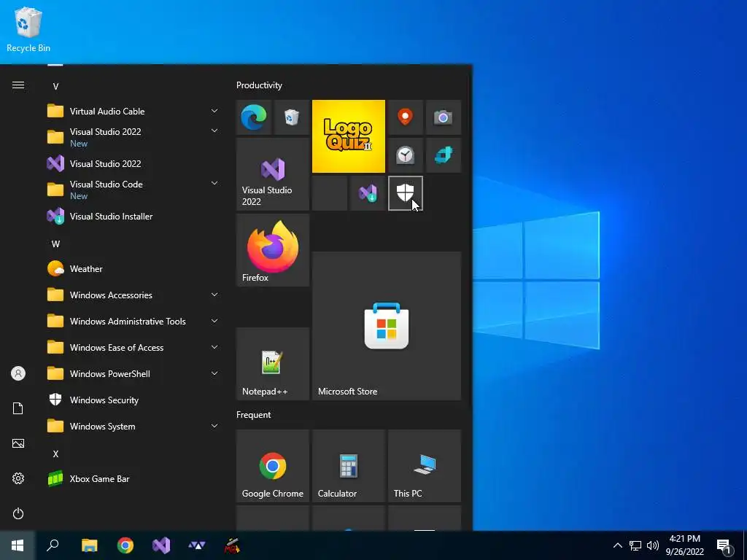Click the Windows Start button
Viewport: 747px width, 560px height.
click(x=18, y=545)
